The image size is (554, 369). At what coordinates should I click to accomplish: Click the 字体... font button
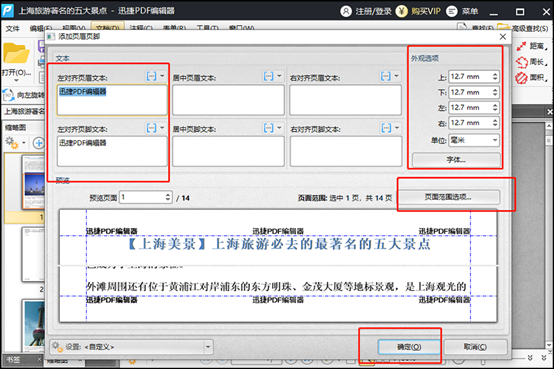[x=456, y=160]
